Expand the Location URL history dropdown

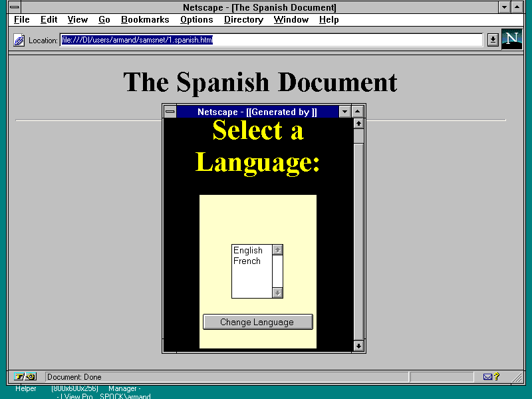tap(492, 40)
